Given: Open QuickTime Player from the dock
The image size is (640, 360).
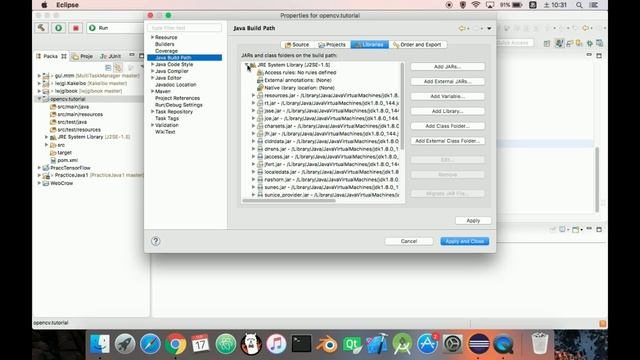Looking at the screenshot, I should pyautogui.click(x=503, y=344).
